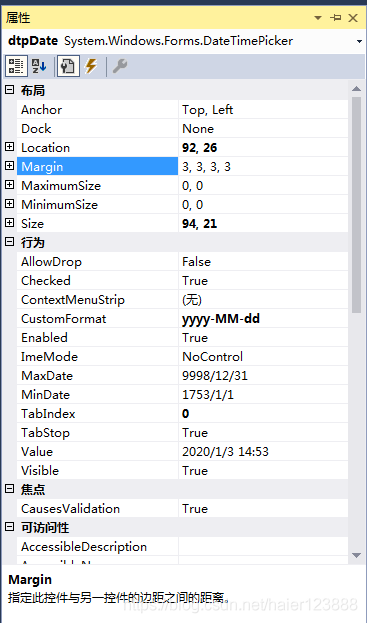Expand the Size property
This screenshot has width=367, height=623.
pyautogui.click(x=10, y=223)
